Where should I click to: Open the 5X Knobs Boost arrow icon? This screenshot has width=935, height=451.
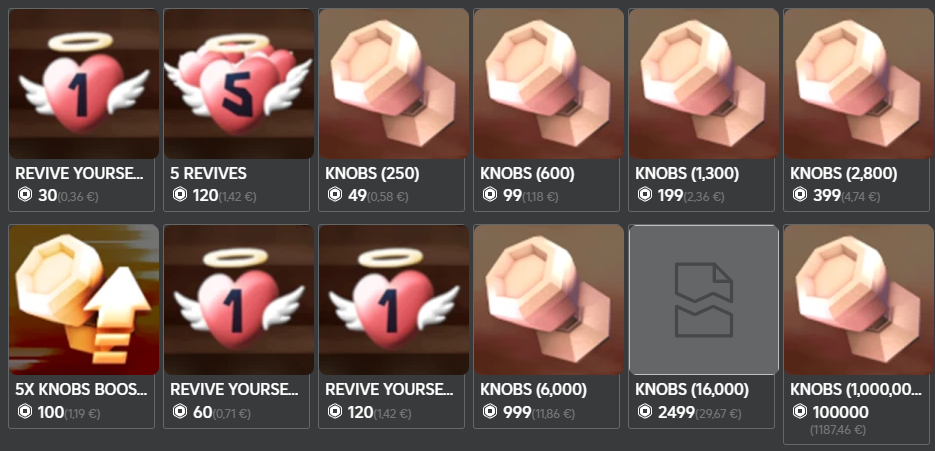pos(83,299)
